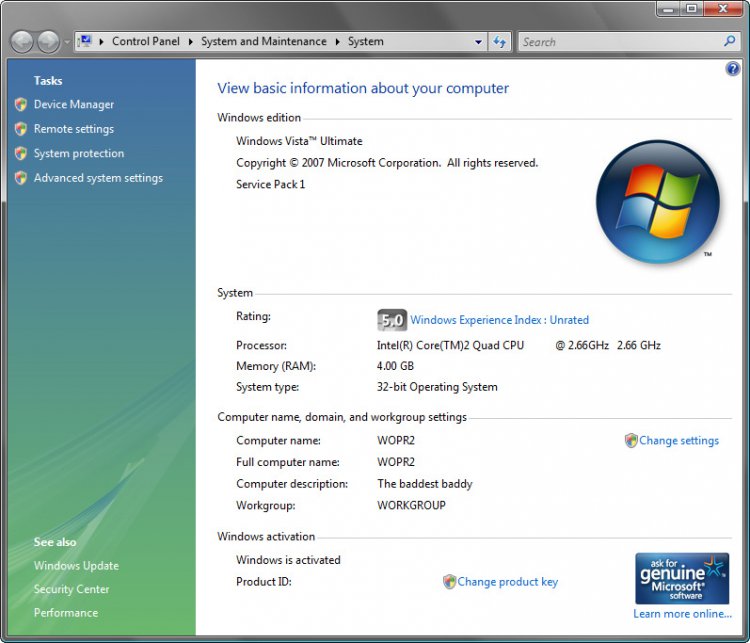Click Change settings for computer name
750x643 pixels.
[679, 441]
